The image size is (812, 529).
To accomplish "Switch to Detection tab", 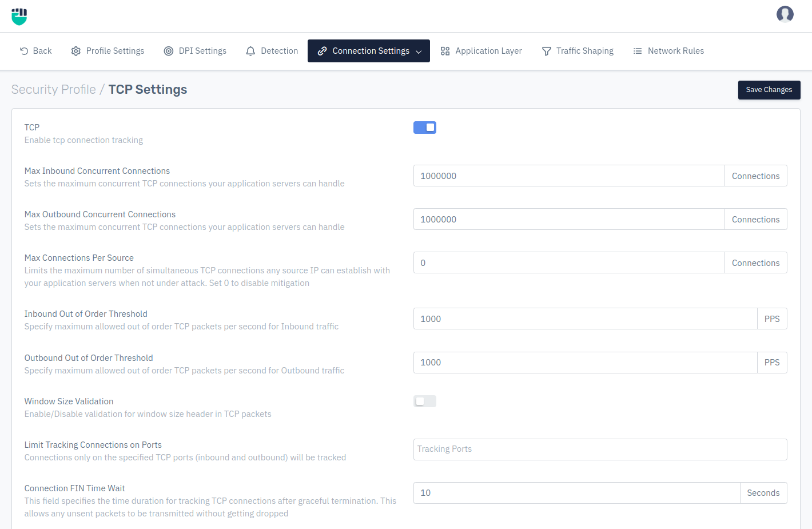I will 272,51.
